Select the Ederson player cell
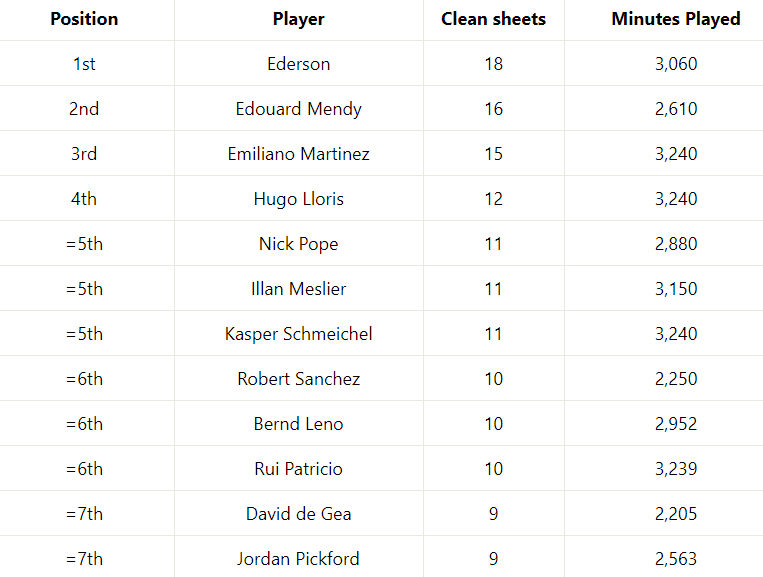The width and height of the screenshot is (763, 577). (298, 64)
